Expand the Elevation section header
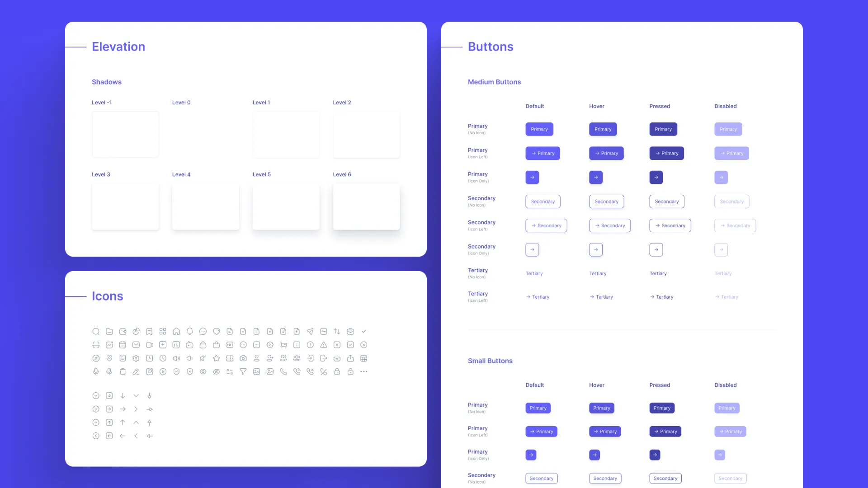The image size is (868, 488). point(118,46)
